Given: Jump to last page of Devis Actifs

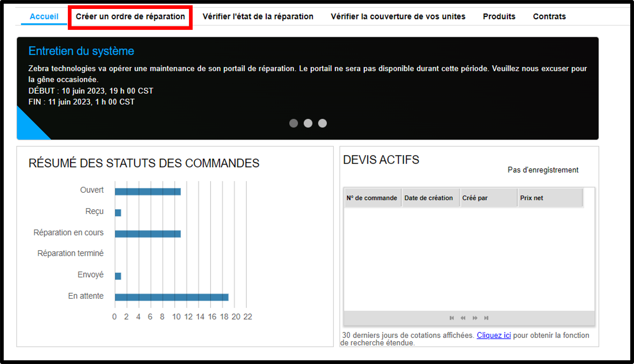Looking at the screenshot, I should 486,318.
